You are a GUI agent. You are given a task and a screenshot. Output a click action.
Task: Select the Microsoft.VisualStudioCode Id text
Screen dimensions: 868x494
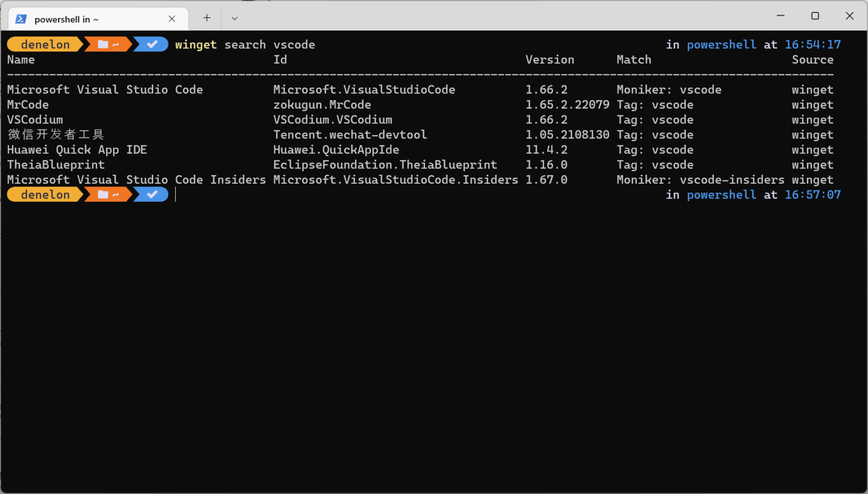click(363, 89)
